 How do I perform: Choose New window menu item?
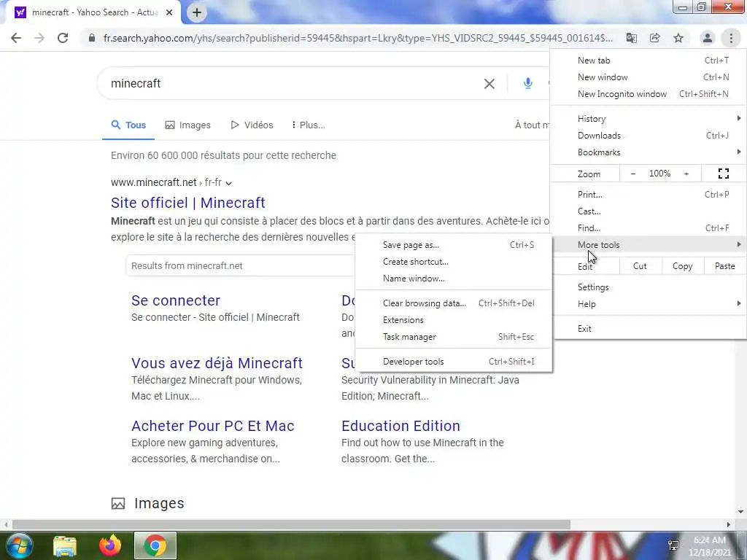click(x=649, y=77)
